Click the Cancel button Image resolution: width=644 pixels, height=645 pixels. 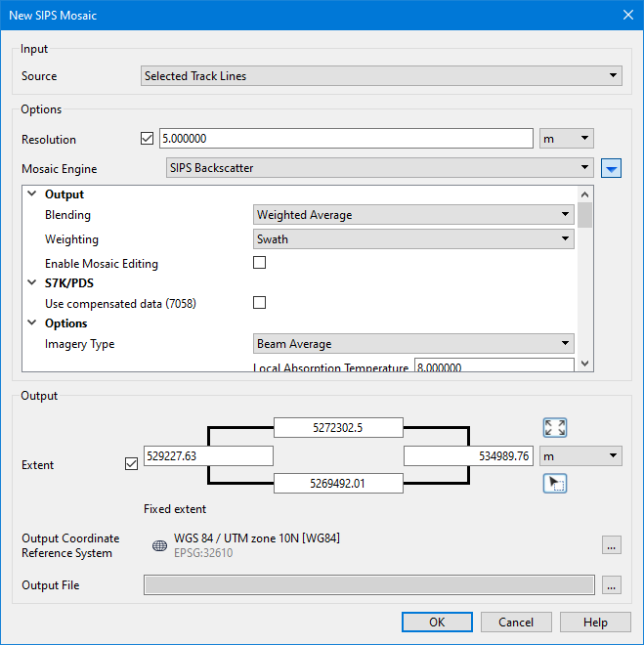coord(515,623)
